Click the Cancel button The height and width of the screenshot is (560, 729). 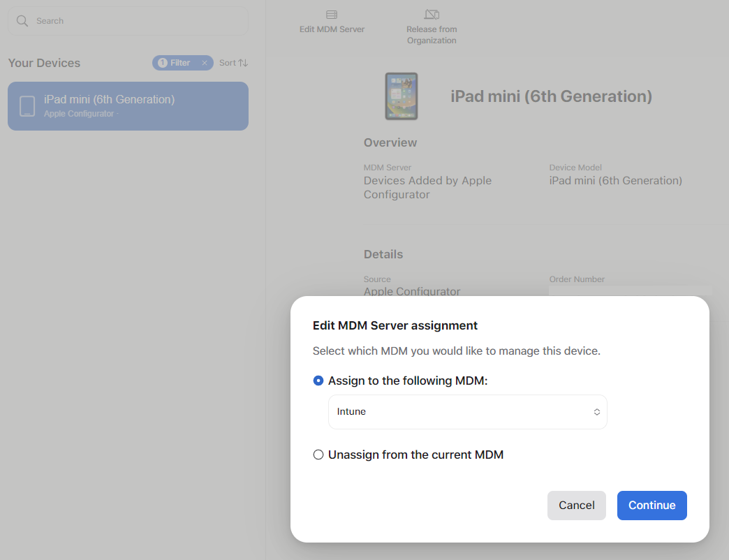[x=577, y=505]
